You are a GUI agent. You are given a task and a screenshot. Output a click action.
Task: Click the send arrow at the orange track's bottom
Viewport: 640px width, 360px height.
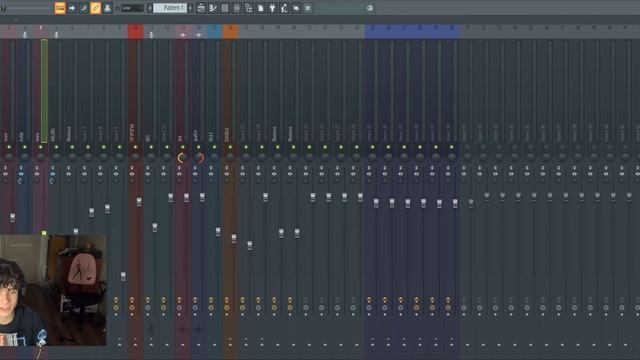point(230,345)
